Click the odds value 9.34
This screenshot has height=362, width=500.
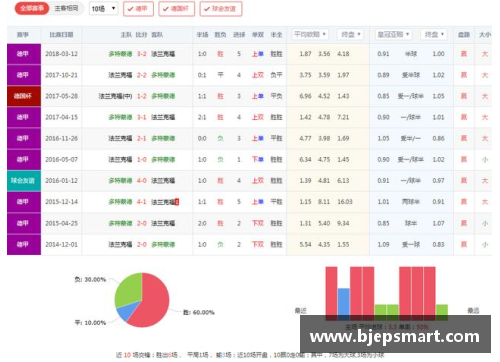point(343,223)
